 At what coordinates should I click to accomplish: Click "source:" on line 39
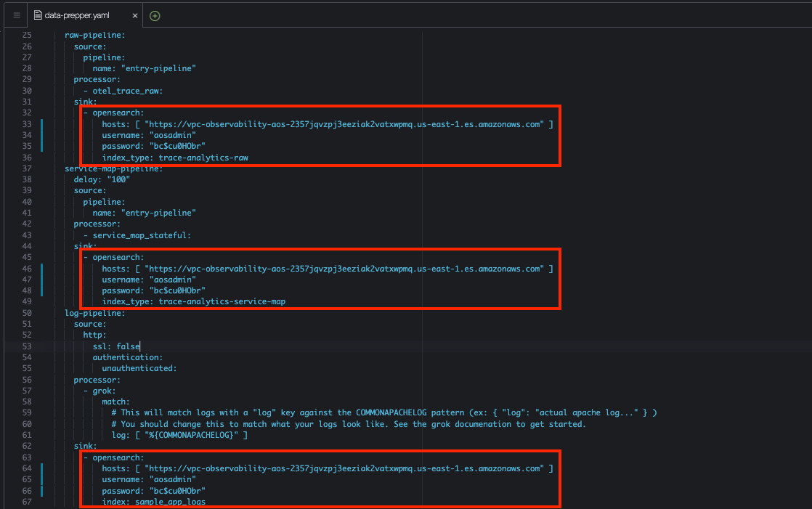pyautogui.click(x=90, y=190)
